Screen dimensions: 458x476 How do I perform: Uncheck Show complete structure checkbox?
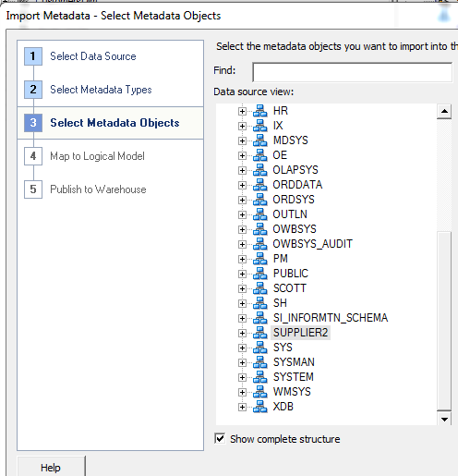pos(220,439)
